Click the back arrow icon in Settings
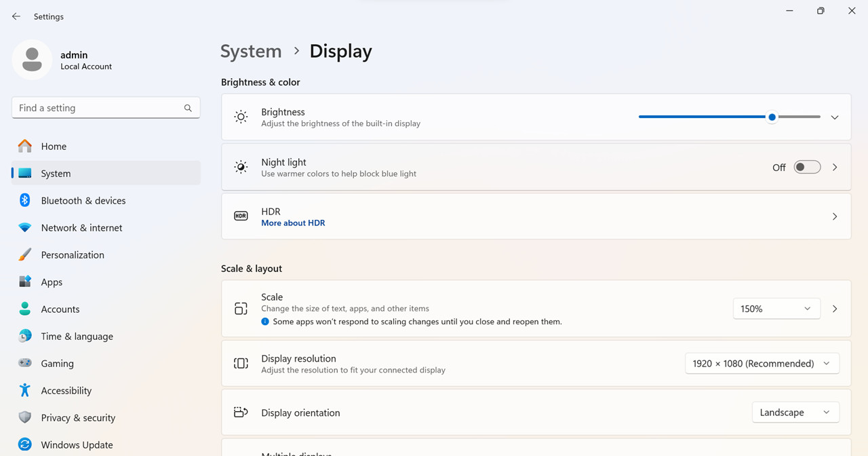 coord(16,16)
